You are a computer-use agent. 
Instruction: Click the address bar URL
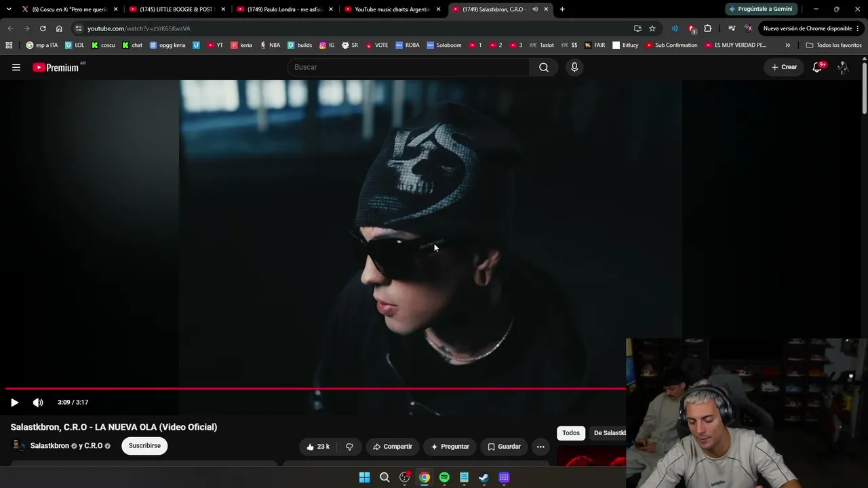tap(139, 28)
